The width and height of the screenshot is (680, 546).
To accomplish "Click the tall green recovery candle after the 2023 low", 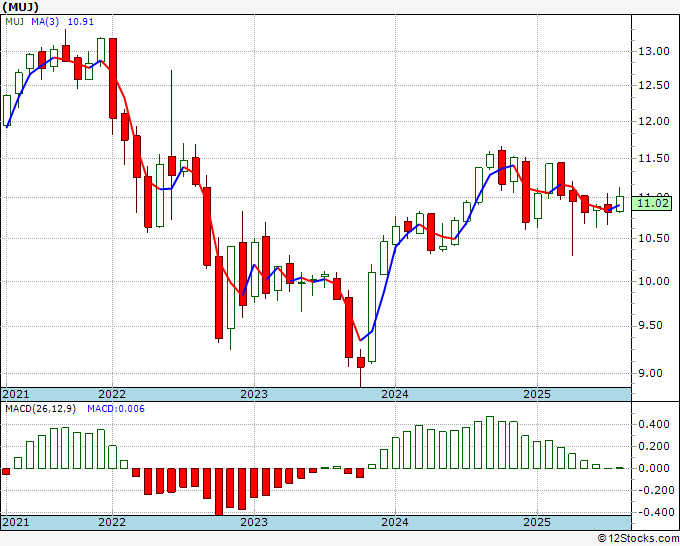I will 372,317.
